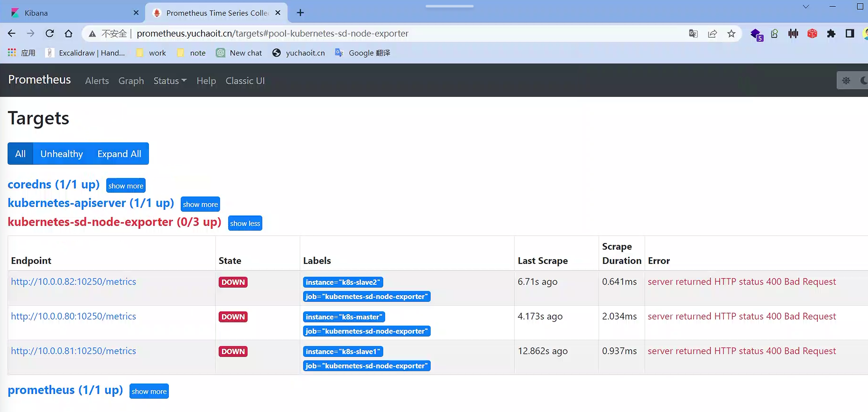Click the home page icon

[68, 33]
